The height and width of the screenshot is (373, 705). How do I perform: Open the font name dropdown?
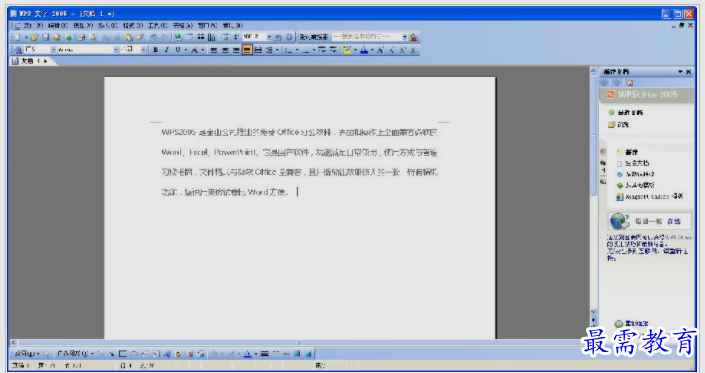[x=116, y=50]
